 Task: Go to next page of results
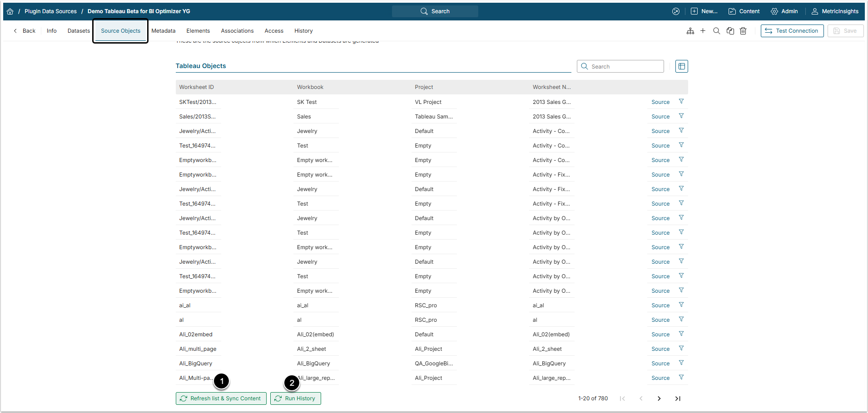[659, 398]
